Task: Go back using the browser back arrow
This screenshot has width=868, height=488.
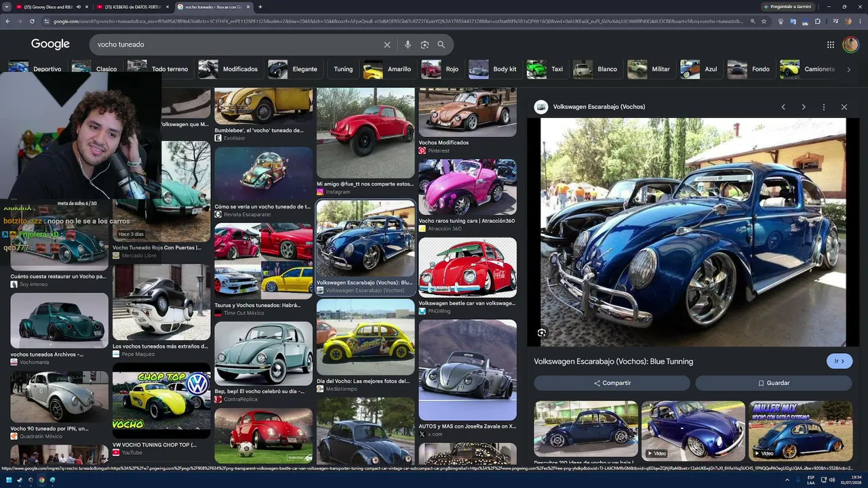Action: click(7, 21)
